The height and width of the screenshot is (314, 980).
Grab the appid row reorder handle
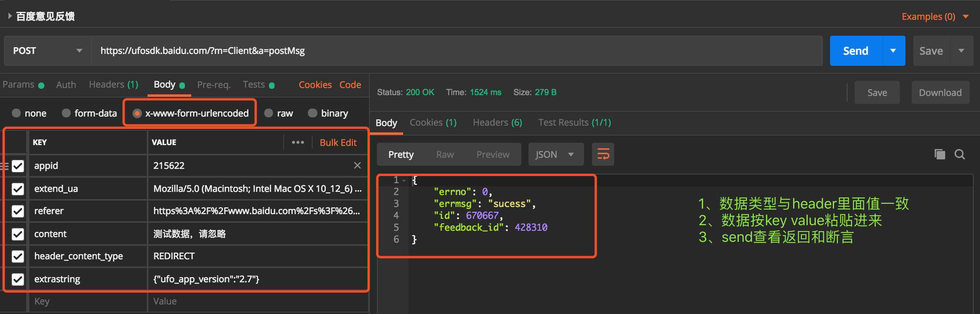(4, 166)
